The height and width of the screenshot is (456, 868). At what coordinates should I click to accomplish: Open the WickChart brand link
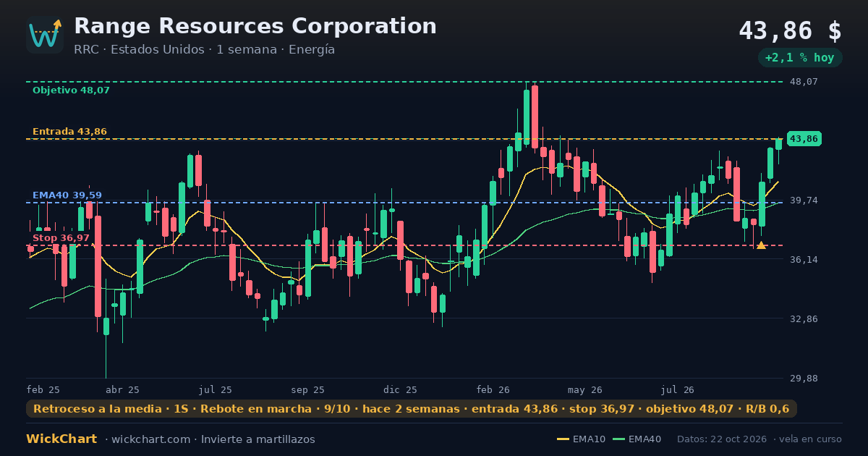(61, 439)
